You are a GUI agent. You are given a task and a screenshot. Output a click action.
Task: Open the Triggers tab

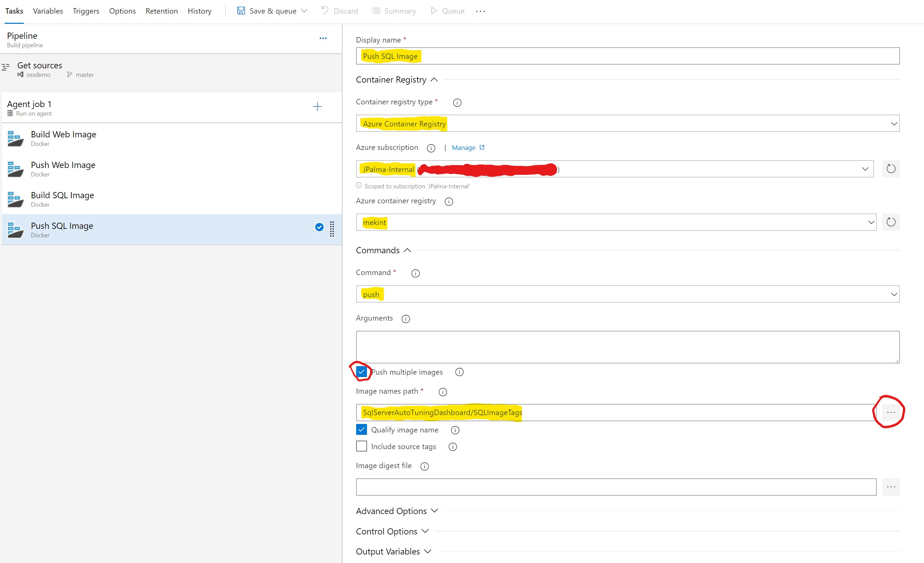[86, 11]
